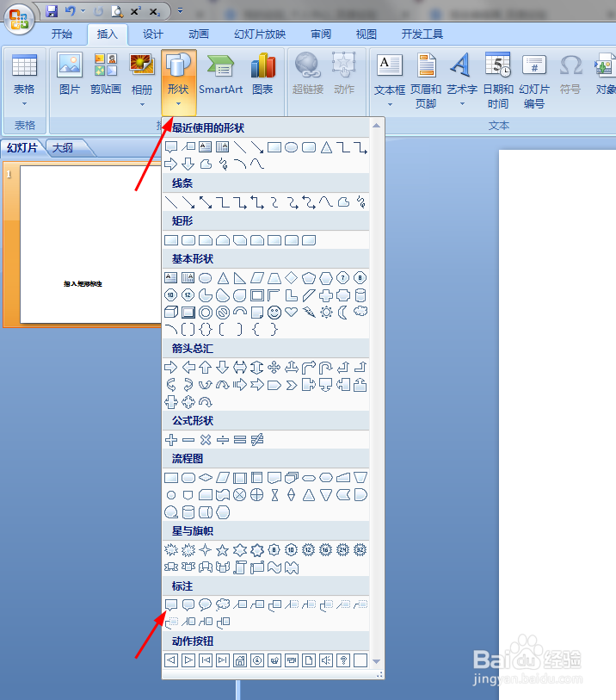Open the 审阅 ribbon tab
This screenshot has height=700, width=616.
click(x=321, y=34)
